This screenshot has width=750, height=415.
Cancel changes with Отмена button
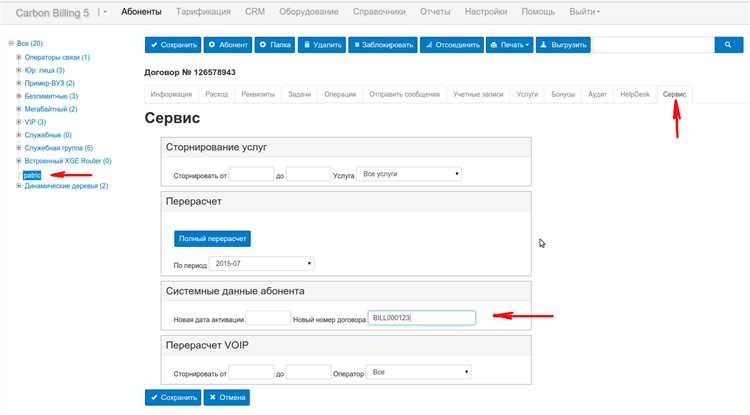(227, 397)
